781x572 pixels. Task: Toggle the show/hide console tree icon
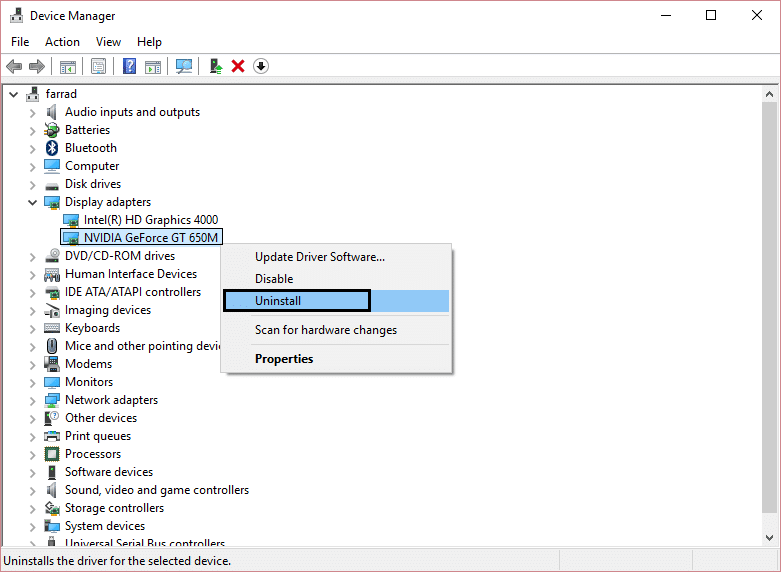[68, 66]
